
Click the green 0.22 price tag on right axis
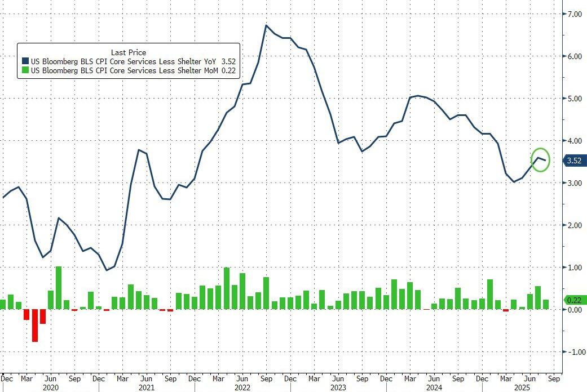(x=574, y=300)
